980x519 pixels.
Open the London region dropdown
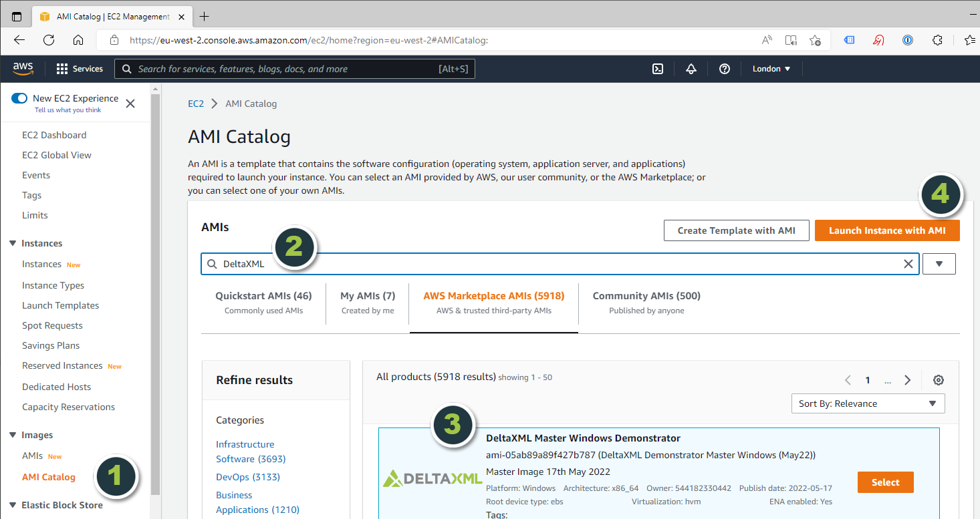coord(771,69)
